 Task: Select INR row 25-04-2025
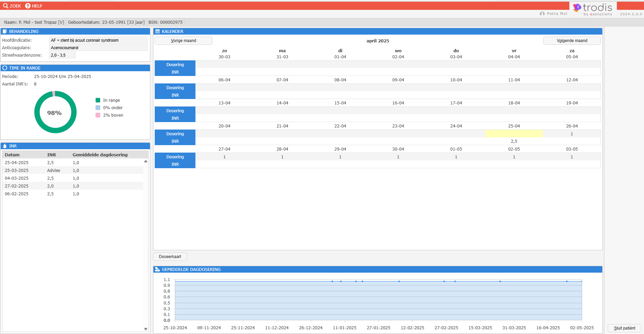[x=73, y=162]
